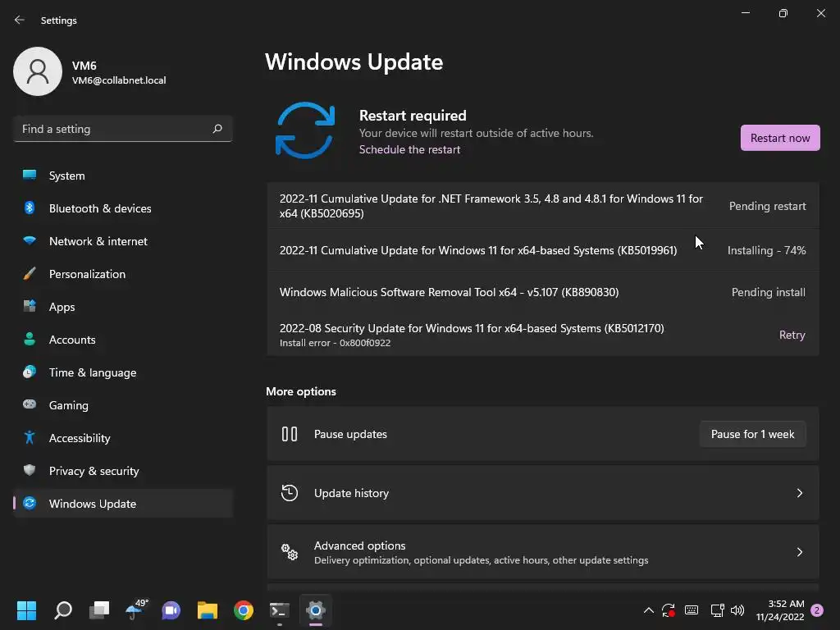Open the Advanced options row
The height and width of the screenshot is (630, 840).
click(543, 552)
